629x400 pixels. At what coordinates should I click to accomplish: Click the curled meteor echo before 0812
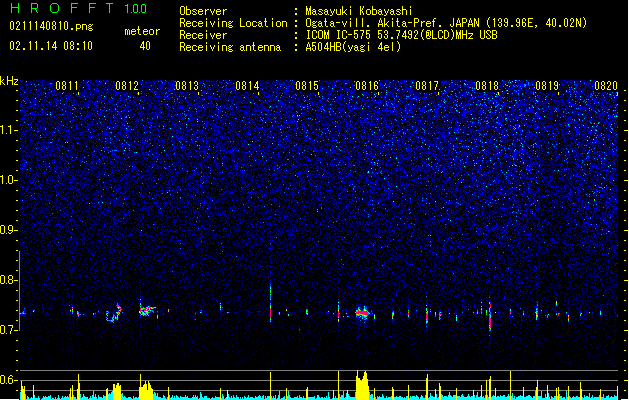point(114,313)
